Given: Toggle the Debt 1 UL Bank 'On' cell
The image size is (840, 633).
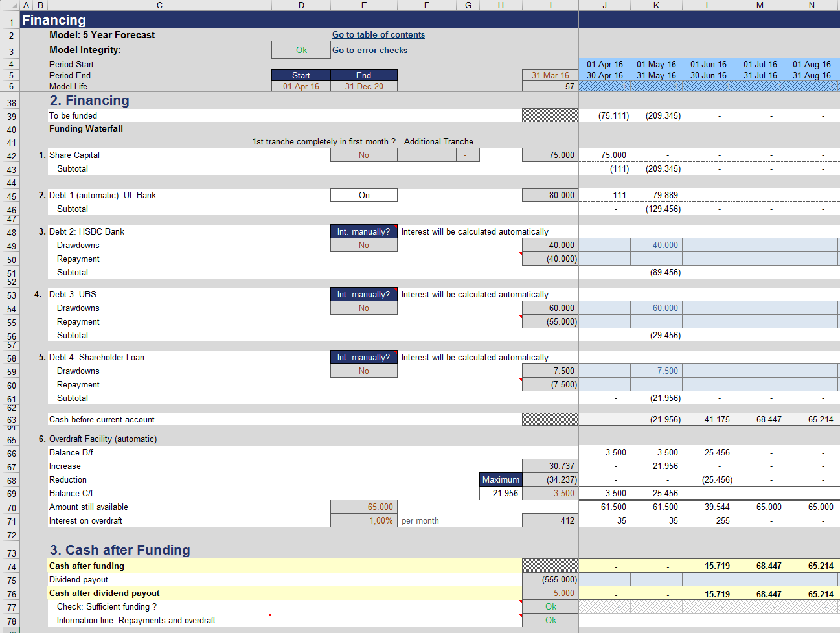Looking at the screenshot, I should [364, 195].
